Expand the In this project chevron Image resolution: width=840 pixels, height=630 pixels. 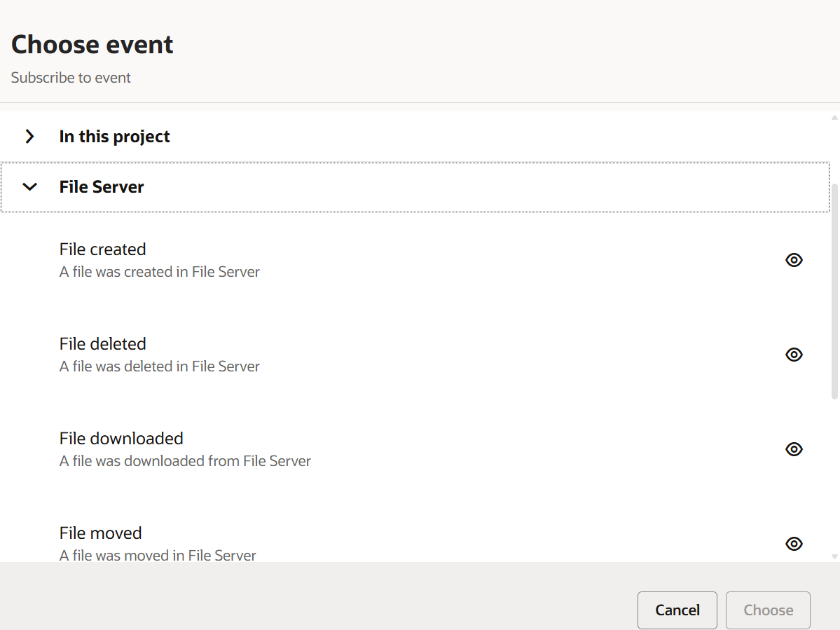[x=29, y=137]
